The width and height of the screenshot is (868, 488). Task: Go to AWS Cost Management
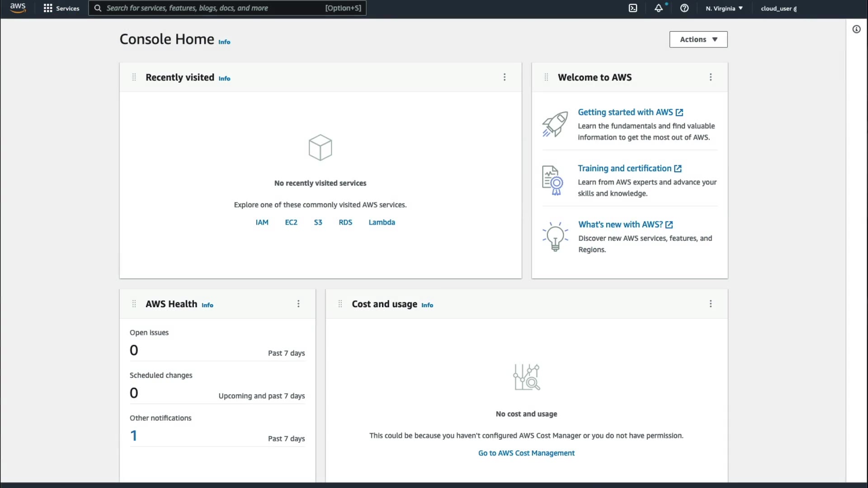point(526,453)
